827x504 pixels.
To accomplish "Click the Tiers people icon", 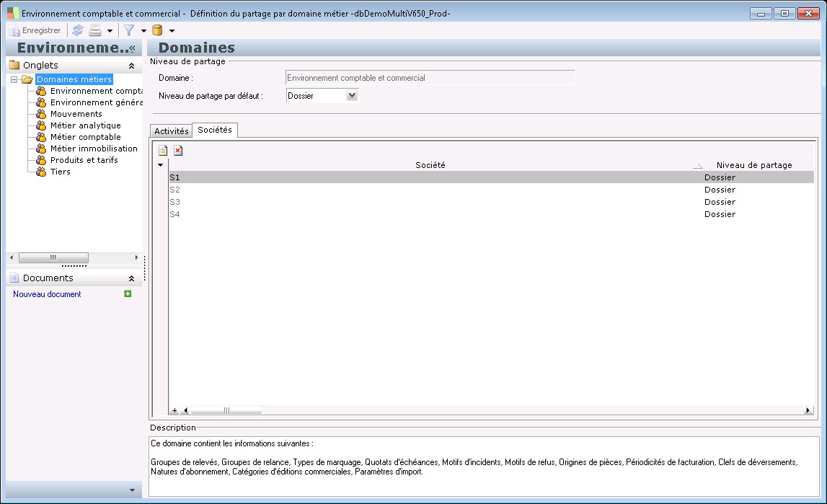I will [x=41, y=172].
